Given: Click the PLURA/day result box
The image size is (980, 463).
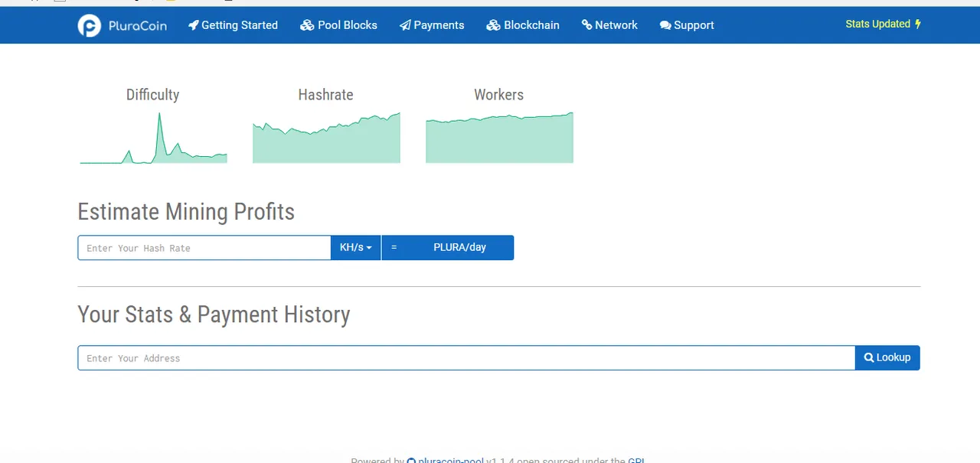Looking at the screenshot, I should click(x=448, y=248).
